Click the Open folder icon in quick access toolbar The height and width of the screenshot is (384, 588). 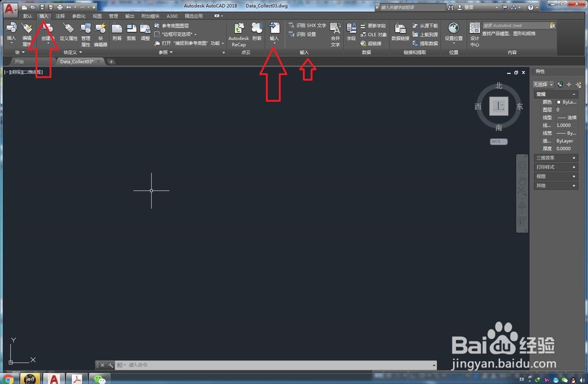point(33,7)
